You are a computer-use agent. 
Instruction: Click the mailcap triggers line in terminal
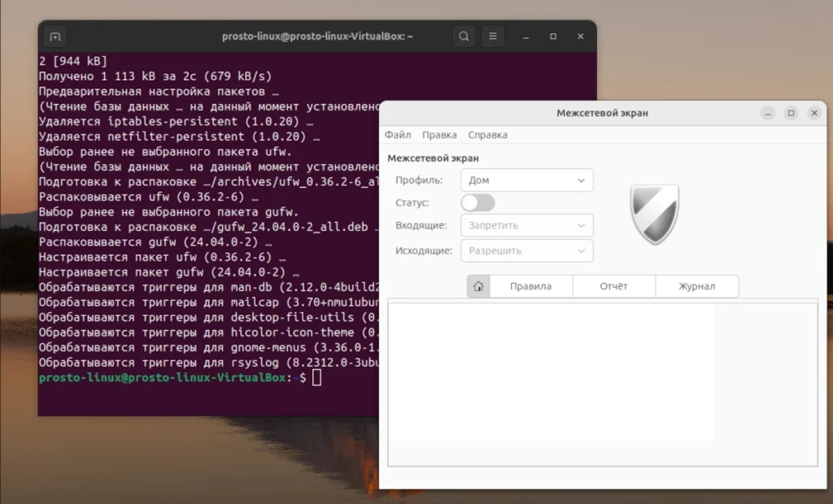point(209,302)
